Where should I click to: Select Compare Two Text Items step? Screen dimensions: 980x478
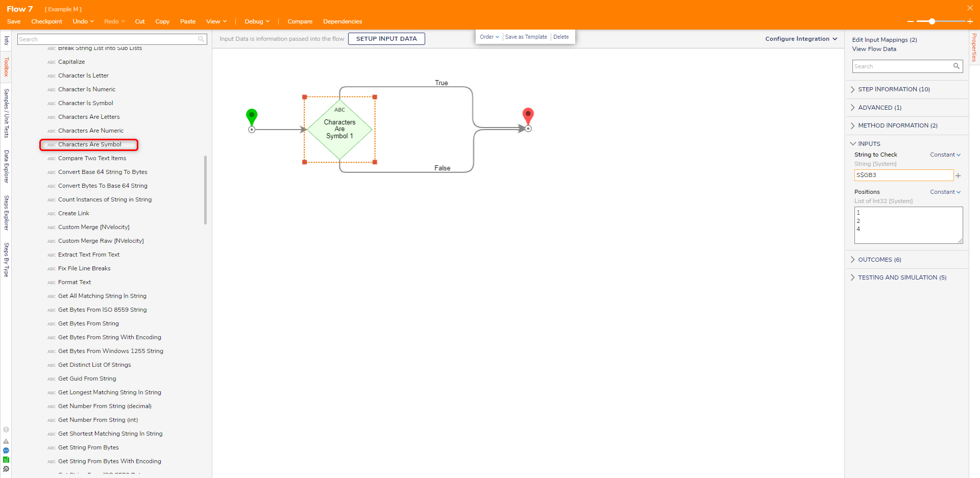click(92, 159)
